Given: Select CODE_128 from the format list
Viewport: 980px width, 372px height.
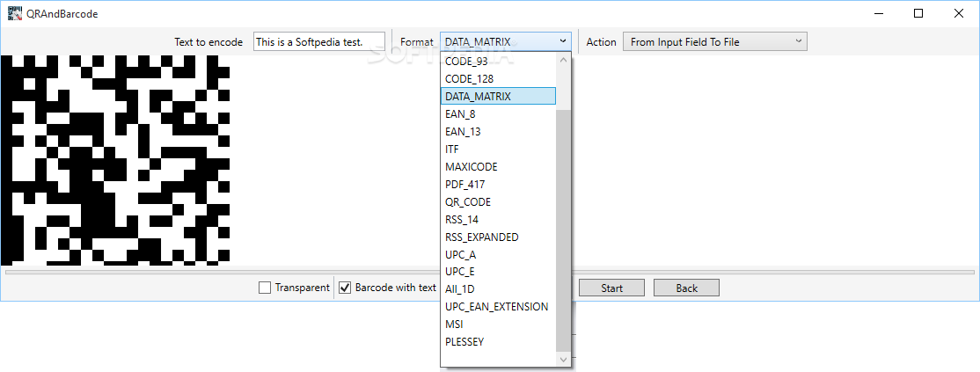Looking at the screenshot, I should coord(498,79).
